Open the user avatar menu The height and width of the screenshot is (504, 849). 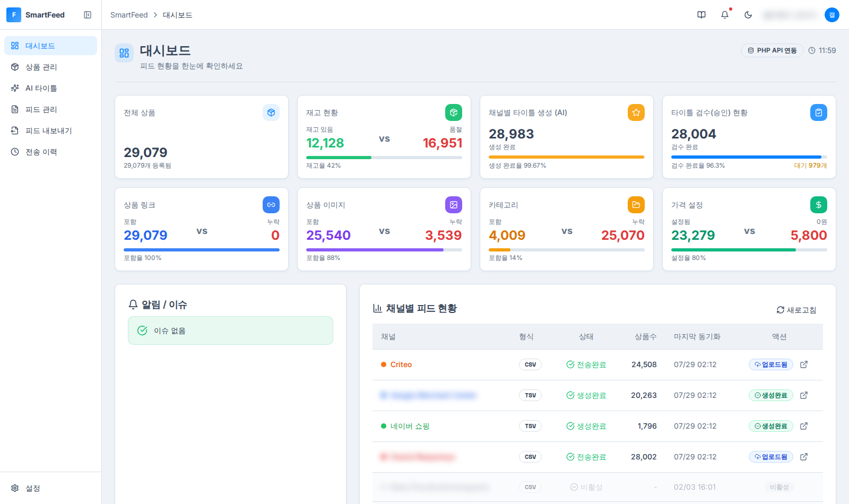point(832,15)
